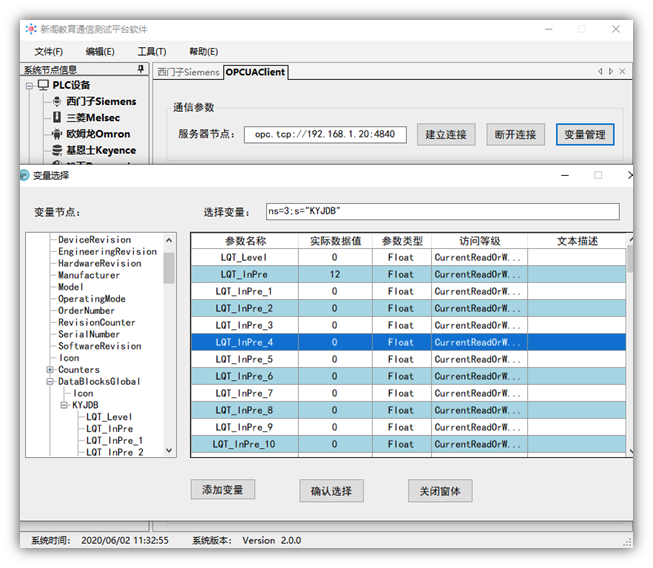653x568 pixels.
Task: Select SoftwareRevision in the variable tree
Action: pyautogui.click(x=100, y=346)
